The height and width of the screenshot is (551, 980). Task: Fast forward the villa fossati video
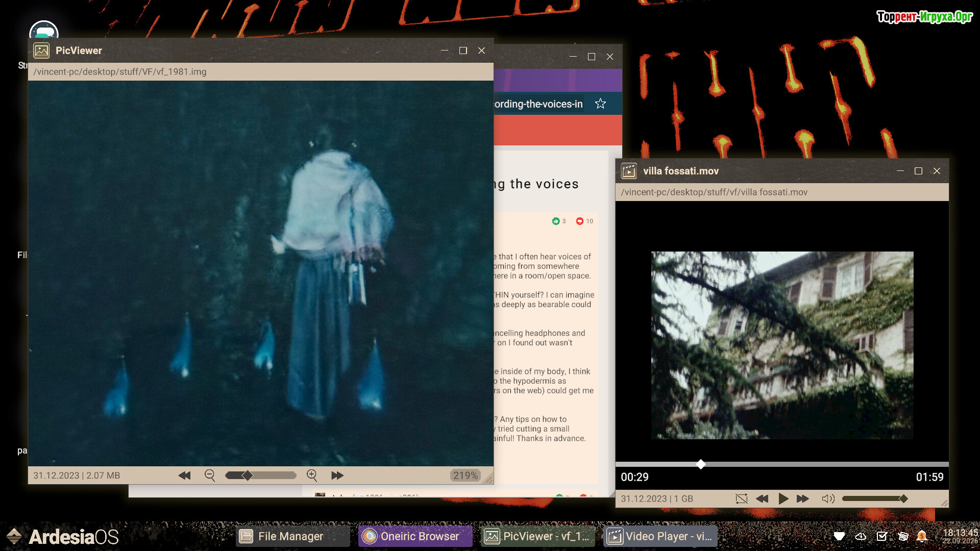click(802, 498)
